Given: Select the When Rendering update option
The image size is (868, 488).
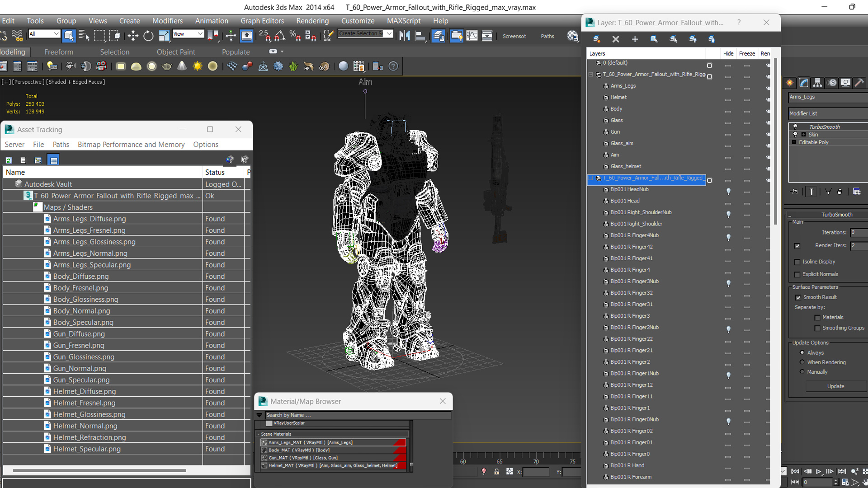Looking at the screenshot, I should coord(802,362).
